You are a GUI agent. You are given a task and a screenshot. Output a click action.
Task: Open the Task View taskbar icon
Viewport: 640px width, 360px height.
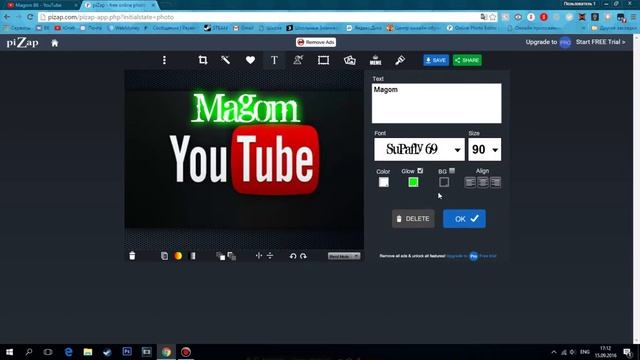(x=48, y=352)
